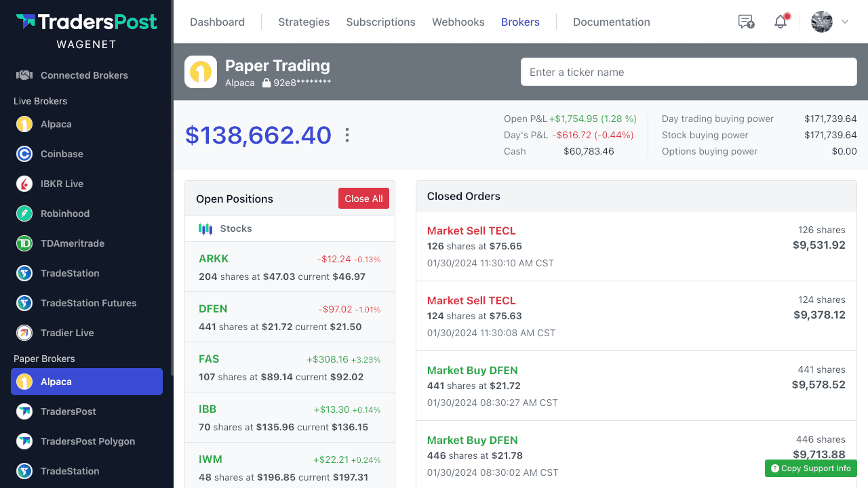Click Market Buy DFEN 441 shares order
The height and width of the screenshot is (488, 868).
pyautogui.click(x=636, y=386)
